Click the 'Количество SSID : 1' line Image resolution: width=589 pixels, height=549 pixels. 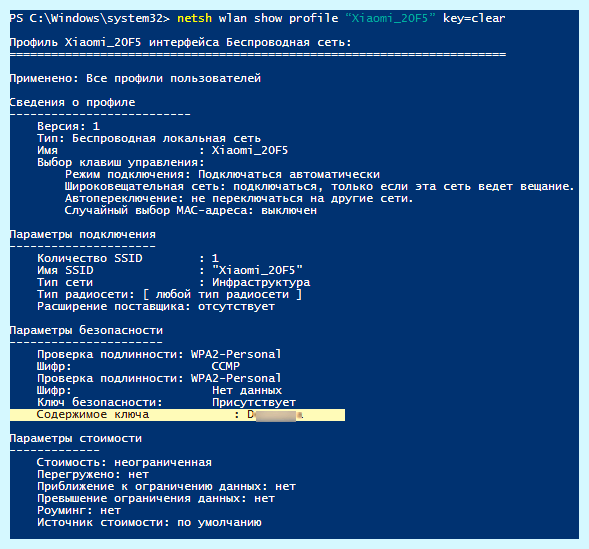pyautogui.click(x=128, y=258)
